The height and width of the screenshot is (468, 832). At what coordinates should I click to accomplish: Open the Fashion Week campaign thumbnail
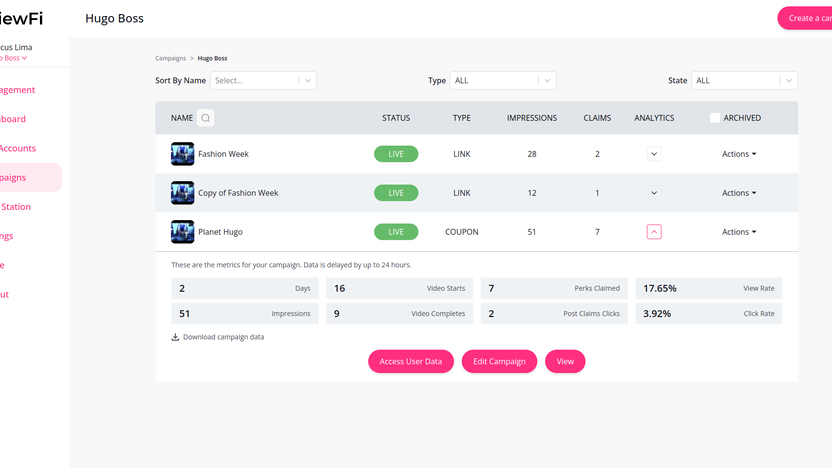[183, 154]
